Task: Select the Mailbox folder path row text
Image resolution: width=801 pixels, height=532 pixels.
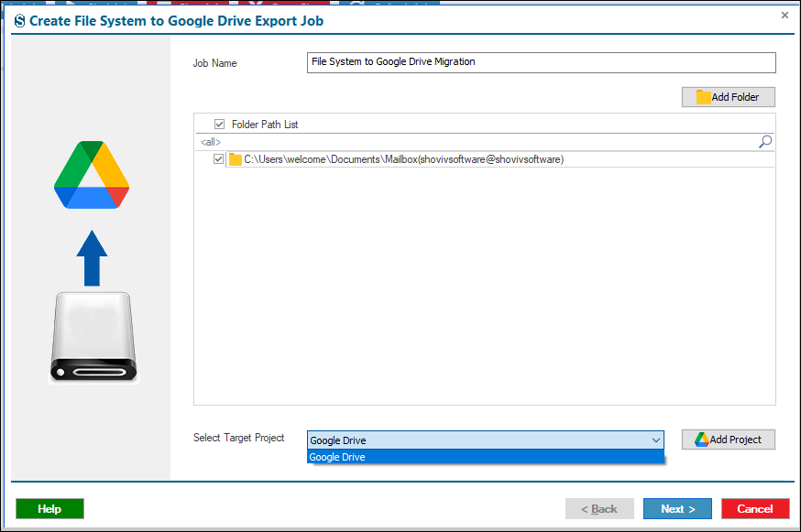Action: click(403, 159)
